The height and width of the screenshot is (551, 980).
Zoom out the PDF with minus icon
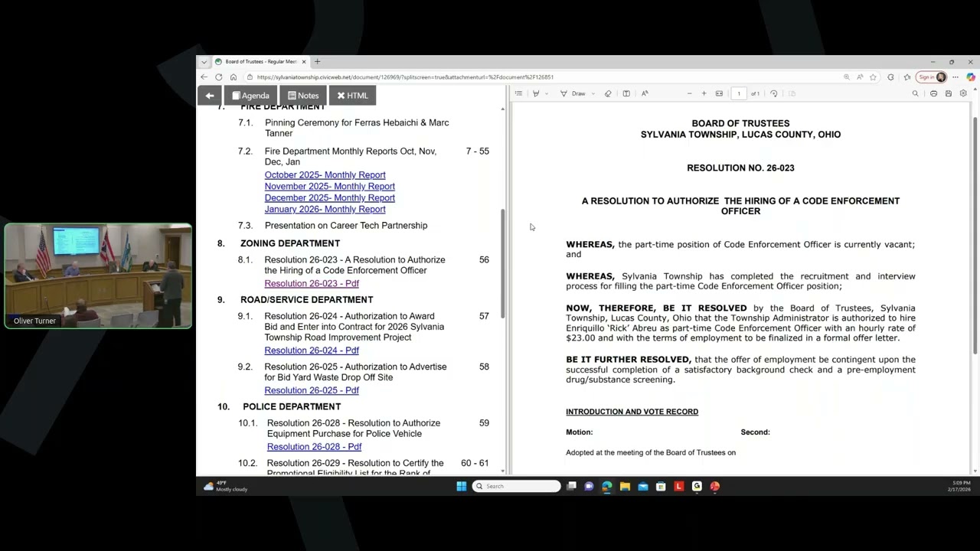click(x=689, y=93)
